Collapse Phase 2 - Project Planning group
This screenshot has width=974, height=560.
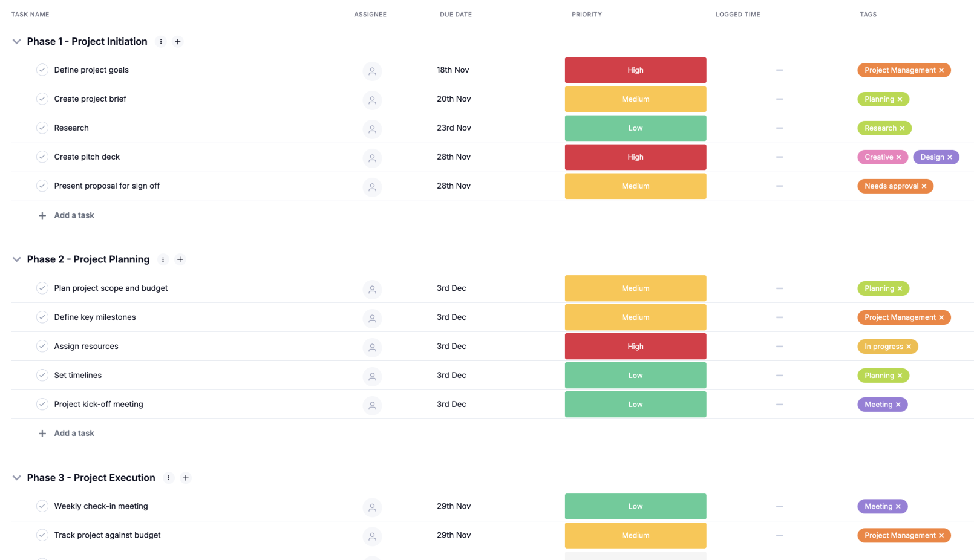17,259
